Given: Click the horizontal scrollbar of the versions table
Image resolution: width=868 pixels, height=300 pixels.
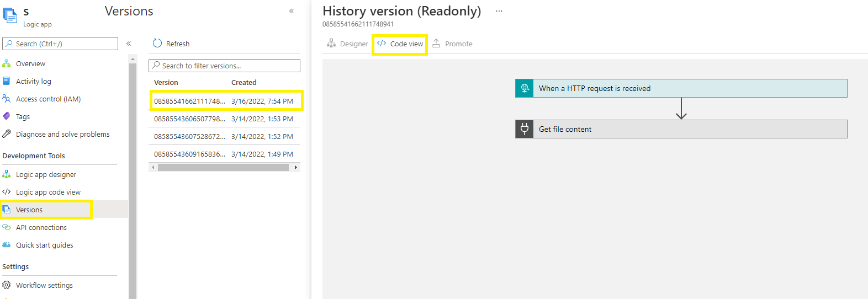Looking at the screenshot, I should pos(223,167).
